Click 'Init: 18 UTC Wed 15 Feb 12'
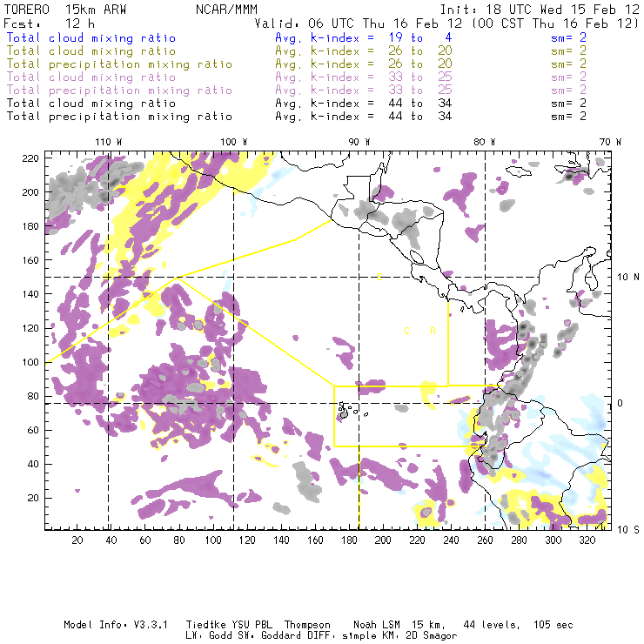644x644 pixels. click(540, 10)
